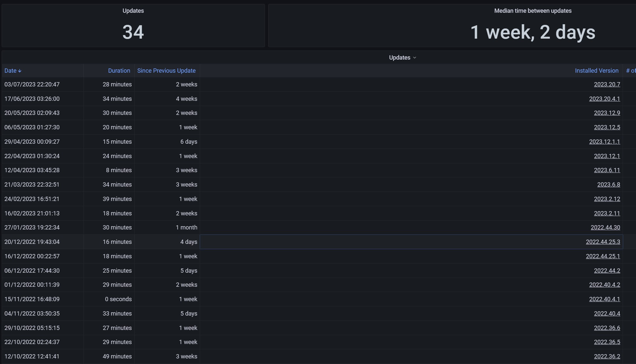The image size is (636, 364).
Task: Open version 2022.44.25.3 link
Action: (x=603, y=242)
